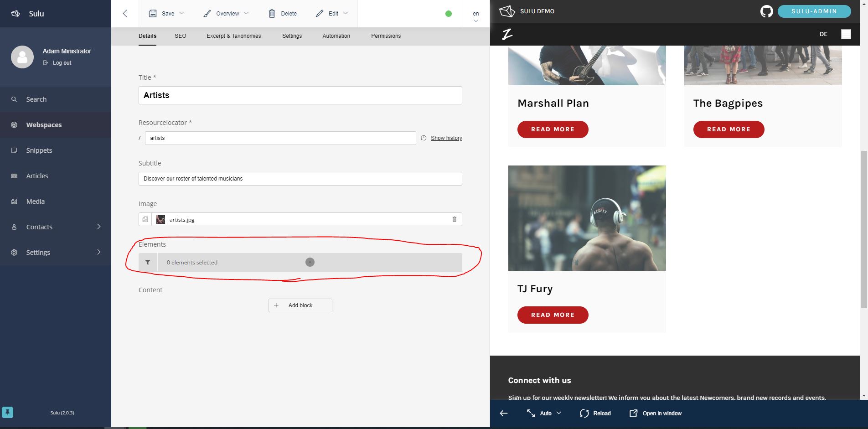Click the back arrow in the editor toolbar
Screen dimensions: 868x429
pyautogui.click(x=125, y=13)
